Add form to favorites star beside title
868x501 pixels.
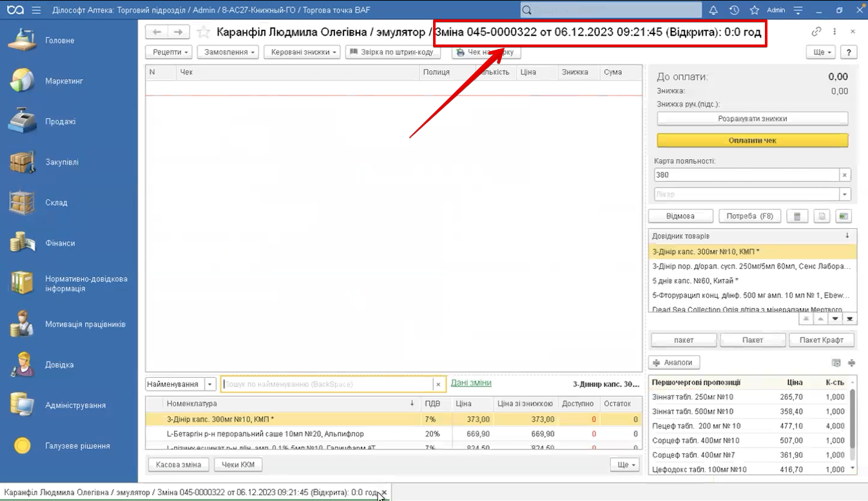204,32
